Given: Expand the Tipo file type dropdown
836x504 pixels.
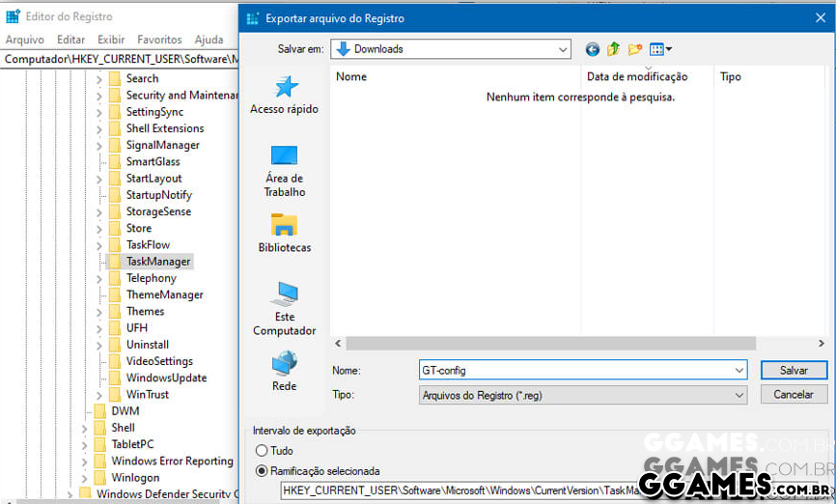Looking at the screenshot, I should pyautogui.click(x=739, y=395).
